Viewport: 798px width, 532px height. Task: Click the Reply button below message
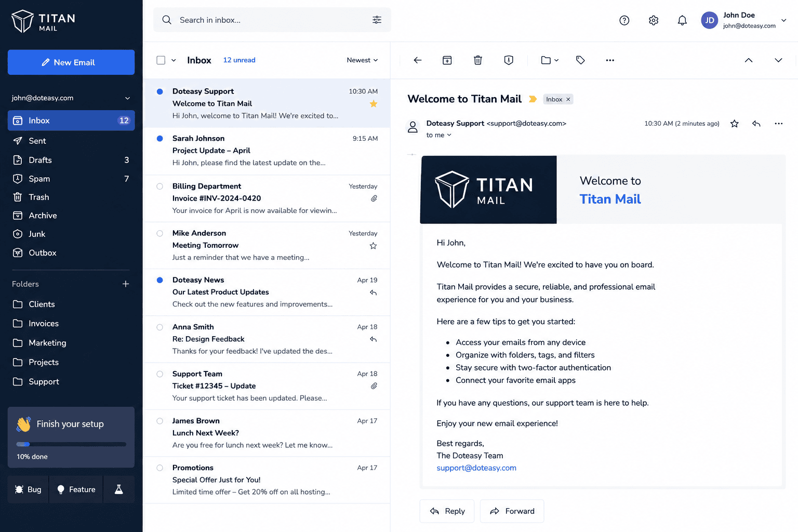coord(447,511)
